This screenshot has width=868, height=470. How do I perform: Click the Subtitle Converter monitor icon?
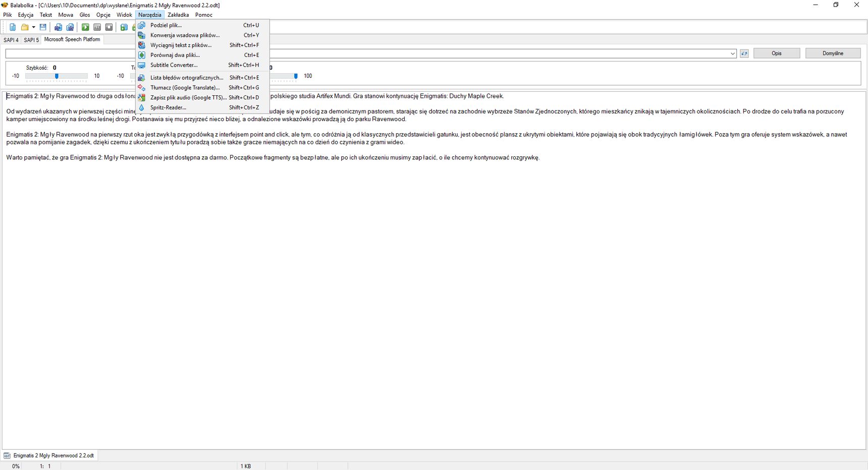pos(142,65)
